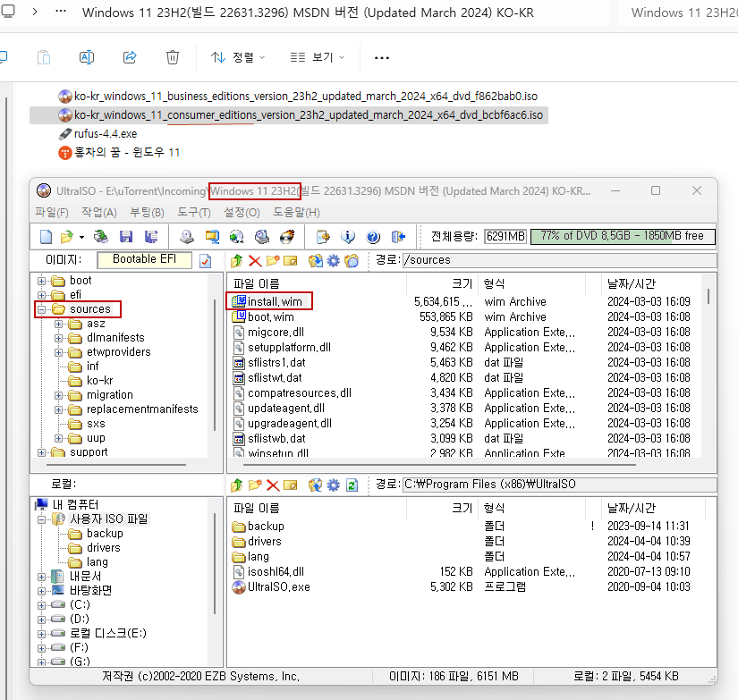The image size is (738, 700).
Task: Click the New Folder icon in image pane
Action: click(x=273, y=260)
